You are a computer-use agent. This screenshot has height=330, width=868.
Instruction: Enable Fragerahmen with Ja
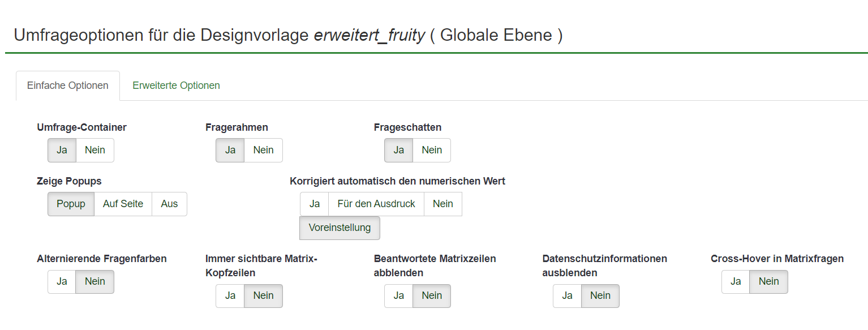(x=230, y=150)
